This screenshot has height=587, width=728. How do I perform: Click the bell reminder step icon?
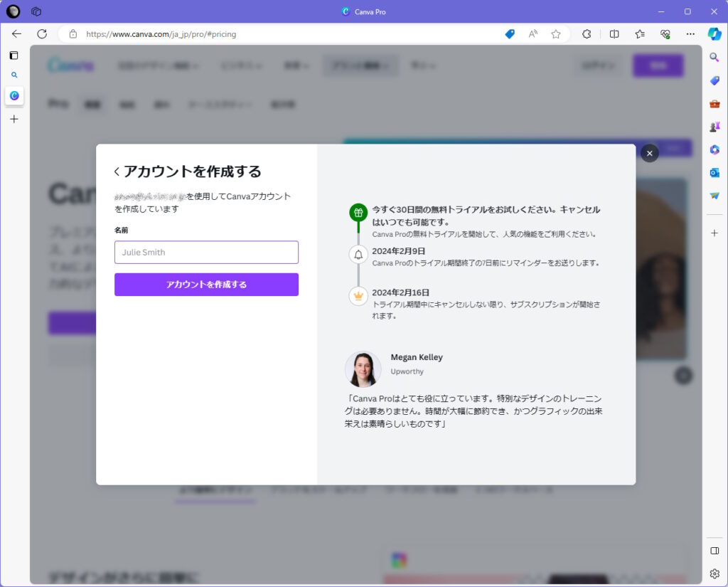coord(358,255)
